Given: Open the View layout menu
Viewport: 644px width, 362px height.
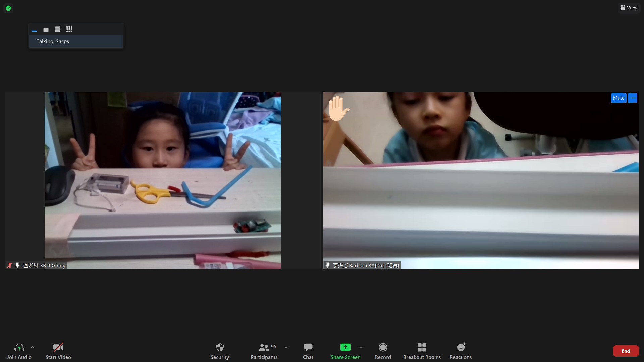Looking at the screenshot, I should (629, 8).
